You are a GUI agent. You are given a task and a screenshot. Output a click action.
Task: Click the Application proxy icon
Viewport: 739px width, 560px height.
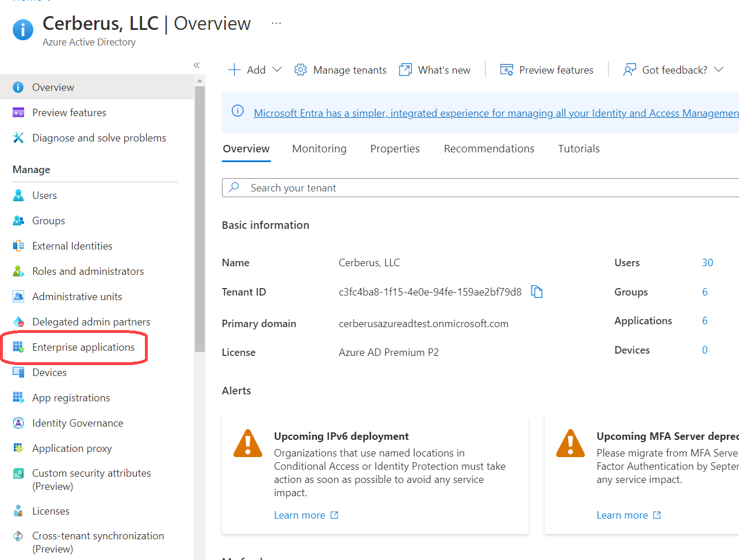[18, 448]
